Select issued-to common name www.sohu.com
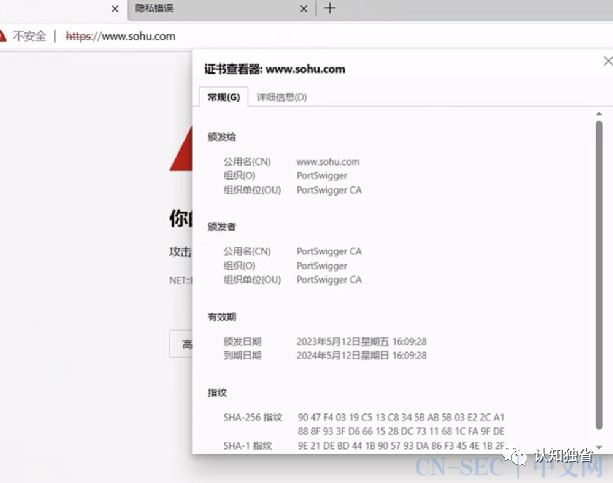Viewport: 613px width, 483px height. click(x=328, y=162)
